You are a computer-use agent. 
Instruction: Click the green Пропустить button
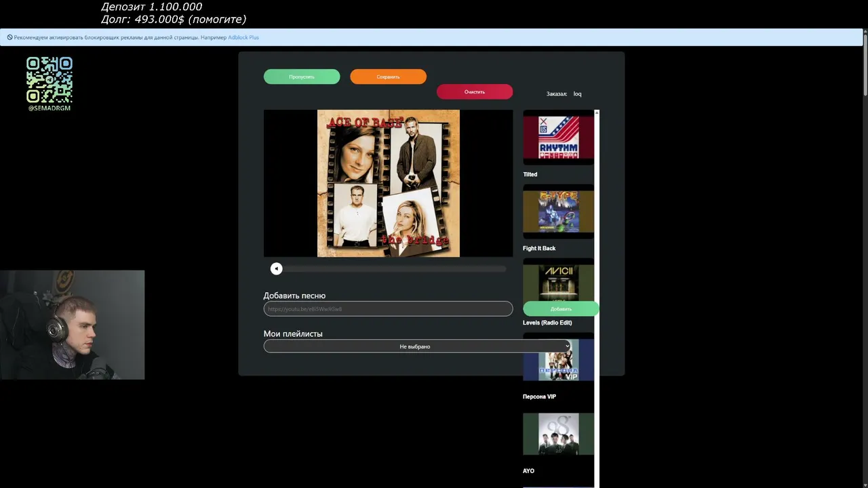(x=302, y=77)
